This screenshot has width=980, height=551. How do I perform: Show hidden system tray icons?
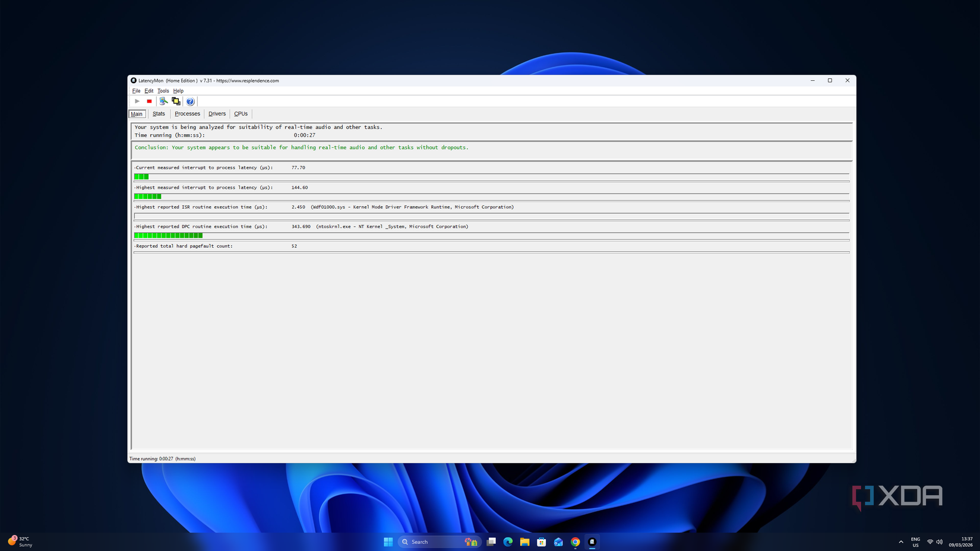click(901, 541)
